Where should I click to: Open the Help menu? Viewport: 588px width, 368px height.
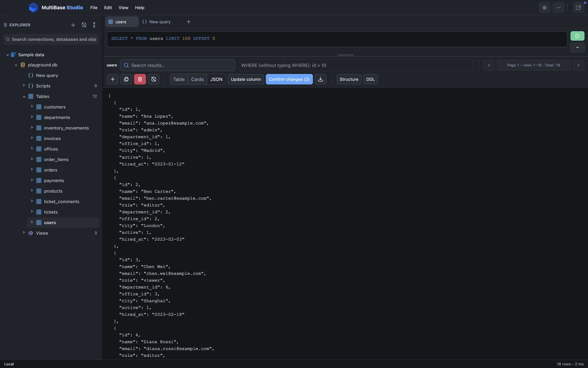point(140,8)
